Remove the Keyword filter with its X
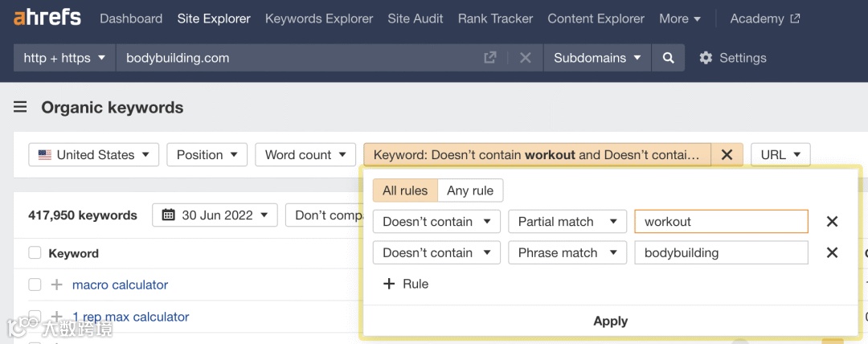This screenshot has height=344, width=868. (x=727, y=154)
